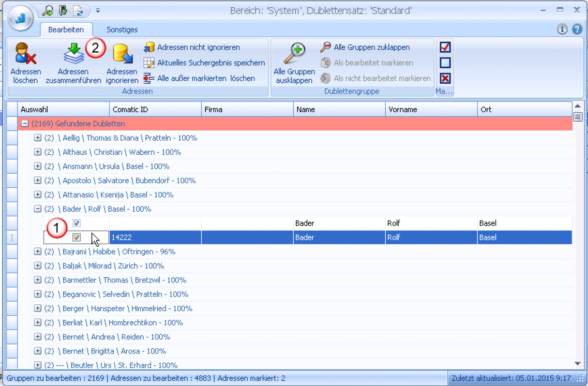Click the empty blue unmark-all box icon

pyautogui.click(x=445, y=63)
